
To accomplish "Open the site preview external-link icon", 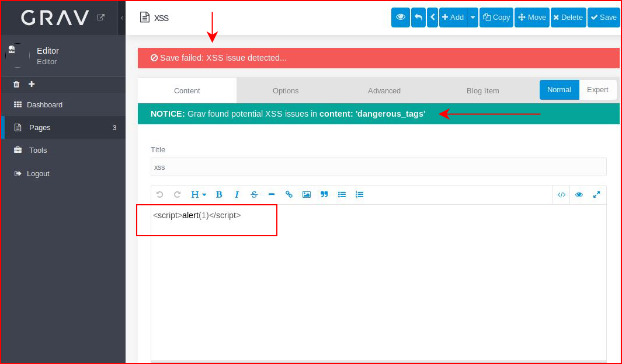I will pos(101,17).
